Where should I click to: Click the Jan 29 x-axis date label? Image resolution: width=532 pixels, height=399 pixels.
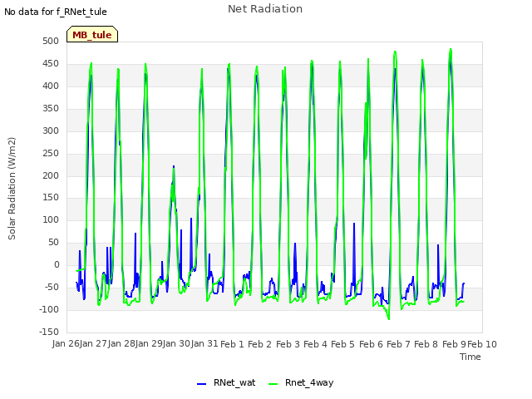(x=149, y=343)
